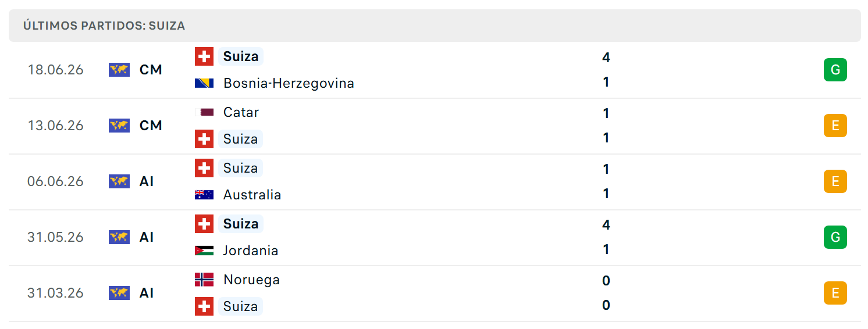This screenshot has width=868, height=329.
Task: Click orange E badge for Australia match
Action: click(x=835, y=181)
